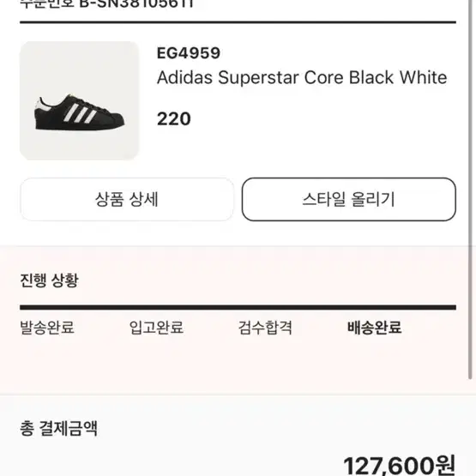Click the 총 결제금액 label
Image resolution: width=476 pixels, height=476 pixels.
click(x=58, y=429)
